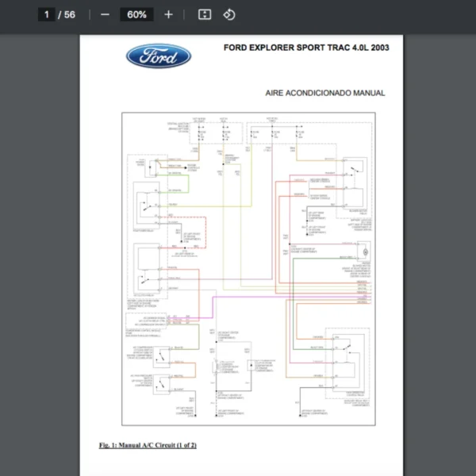
Task: Click the zoom out minus icon
Action: pos(105,14)
